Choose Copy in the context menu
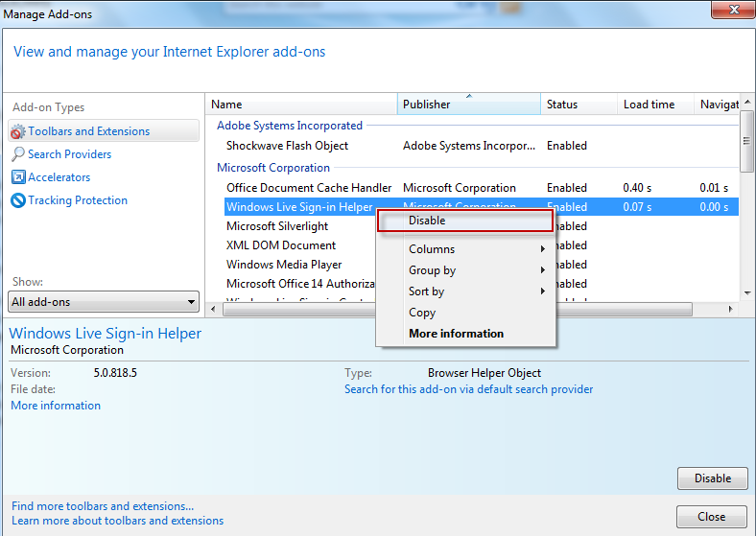Screen dimensions: 756x536 (465, 313)
